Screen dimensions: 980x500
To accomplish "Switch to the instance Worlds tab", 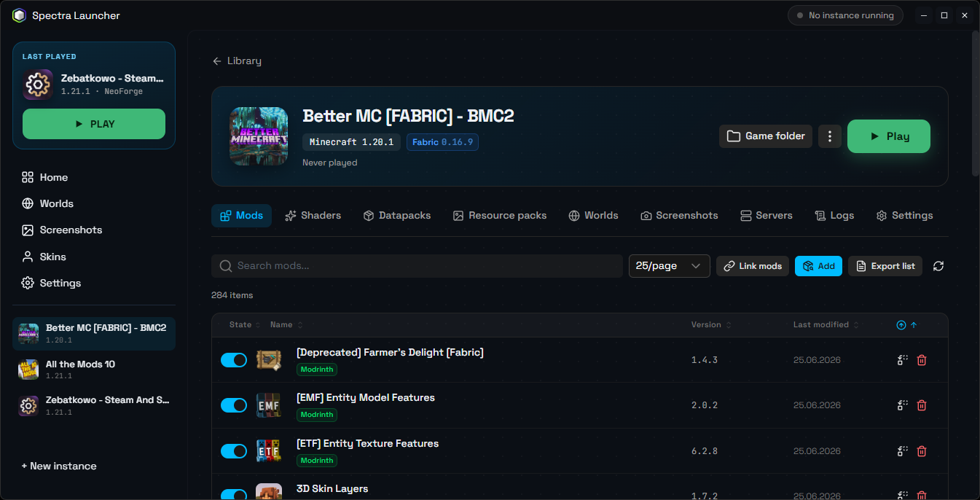I will click(x=593, y=216).
